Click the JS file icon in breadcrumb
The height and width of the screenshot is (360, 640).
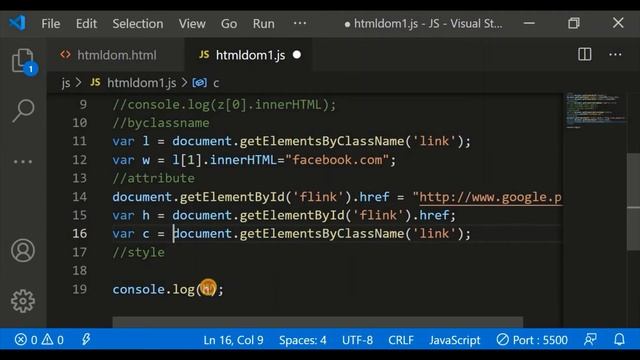(95, 82)
